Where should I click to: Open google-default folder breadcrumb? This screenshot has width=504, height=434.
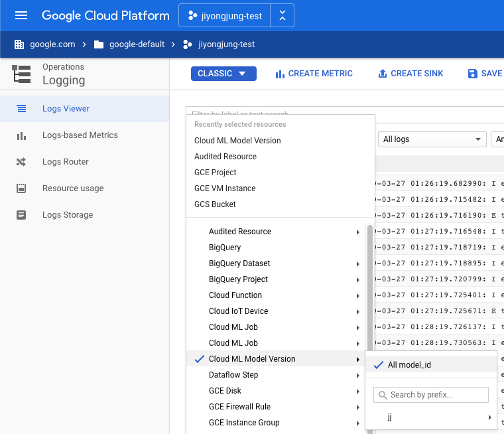tap(137, 44)
